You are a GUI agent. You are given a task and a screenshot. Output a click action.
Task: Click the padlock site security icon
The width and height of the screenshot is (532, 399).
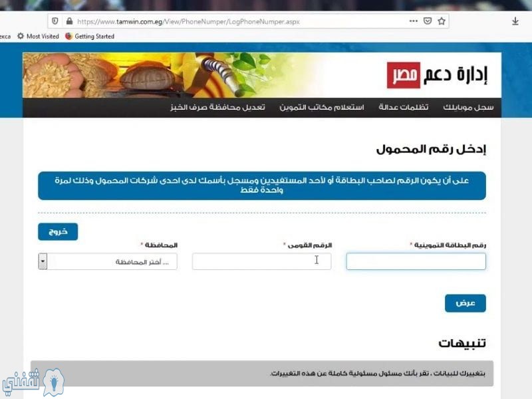click(69, 21)
